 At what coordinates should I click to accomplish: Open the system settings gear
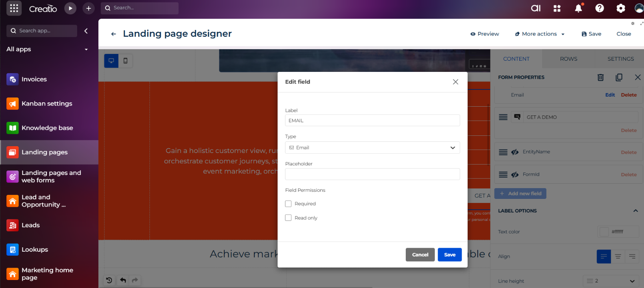click(620, 8)
